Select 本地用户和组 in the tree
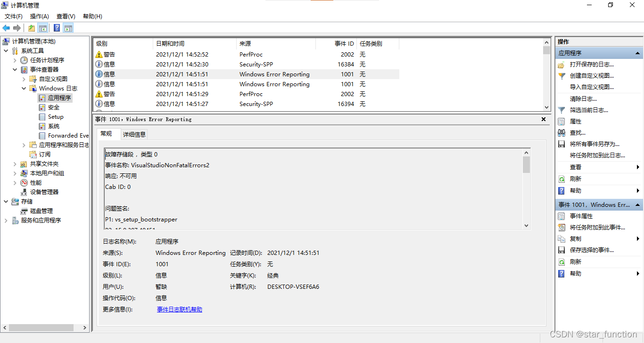The image size is (644, 343). tap(47, 173)
